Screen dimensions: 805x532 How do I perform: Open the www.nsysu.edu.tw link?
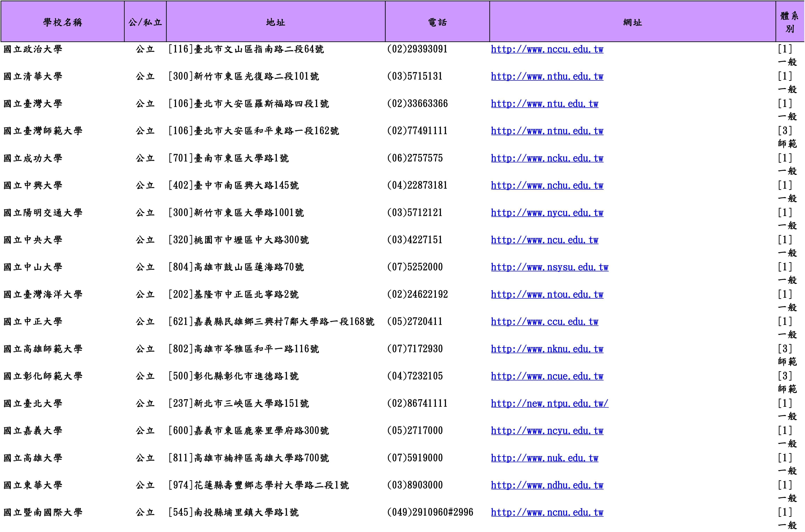coord(549,267)
